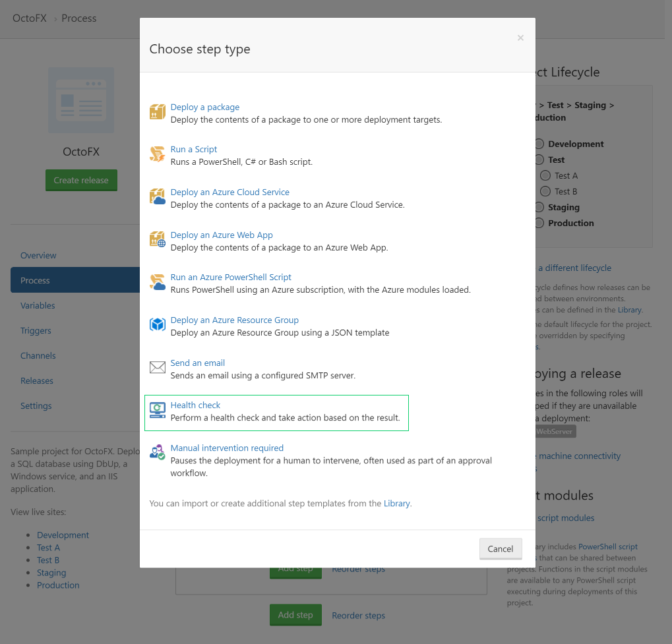Screen dimensions: 672x644
Task: Click the Create release button
Action: pos(81,180)
